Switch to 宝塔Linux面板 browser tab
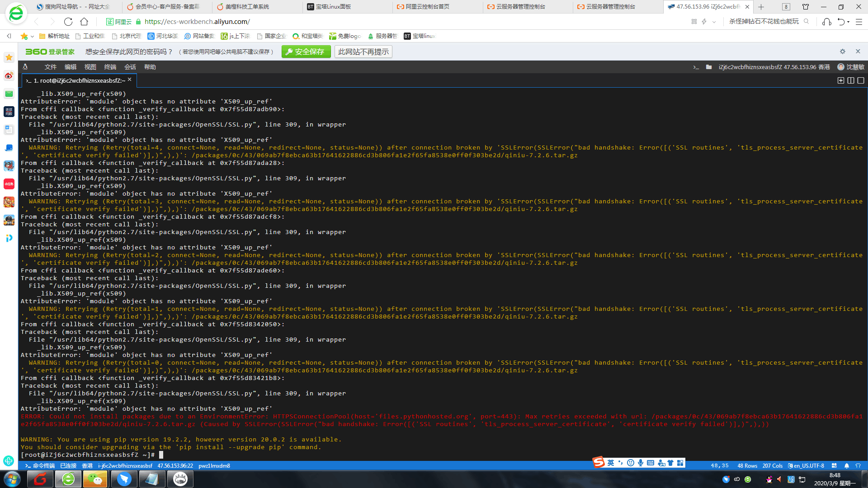This screenshot has width=868, height=488. (333, 7)
